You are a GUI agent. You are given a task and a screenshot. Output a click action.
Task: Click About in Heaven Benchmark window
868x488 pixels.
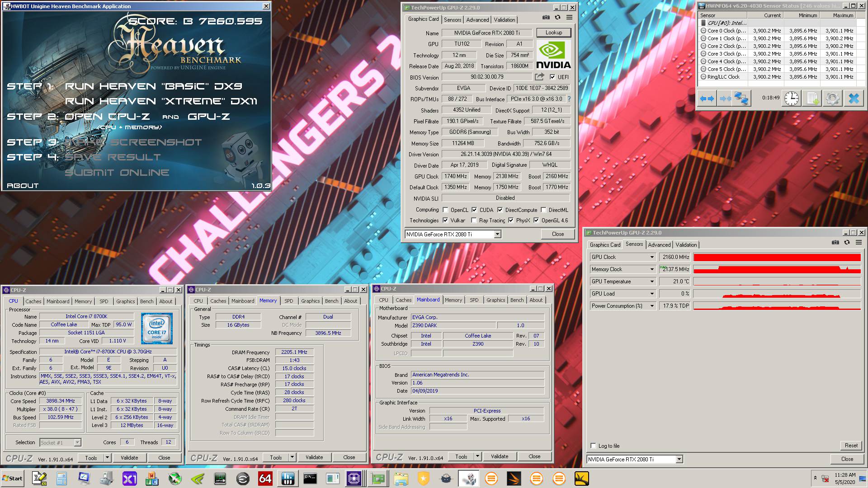[23, 186]
